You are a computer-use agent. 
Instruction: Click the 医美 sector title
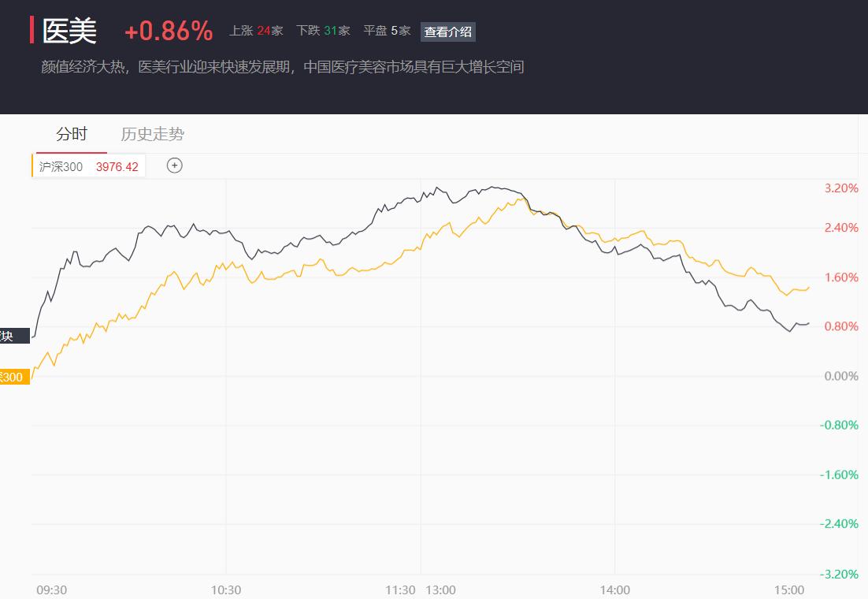70,31
